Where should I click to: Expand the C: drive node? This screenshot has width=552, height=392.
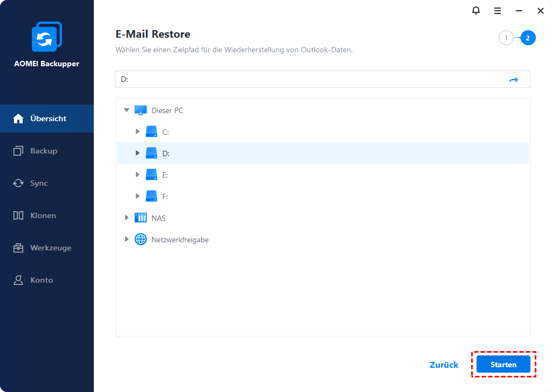pyautogui.click(x=137, y=131)
